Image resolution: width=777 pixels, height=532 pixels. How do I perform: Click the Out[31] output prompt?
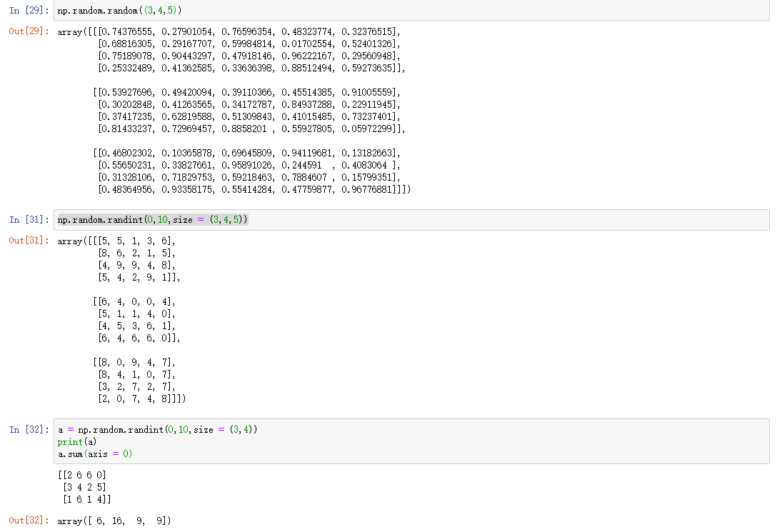(29, 241)
